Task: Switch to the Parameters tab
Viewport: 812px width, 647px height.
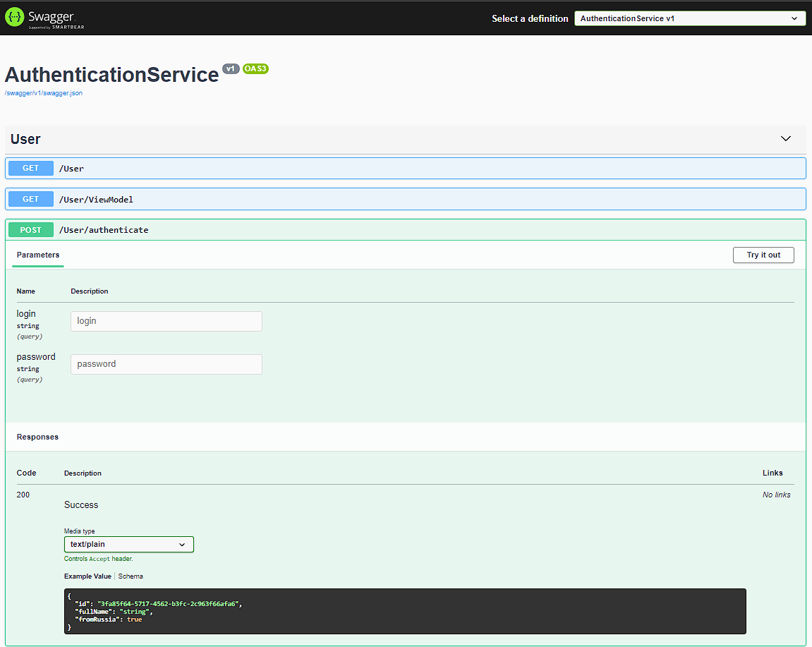Action: 37,255
